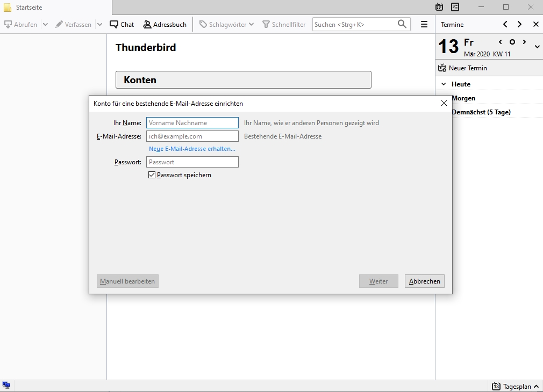
Task: Select the Startseite tab
Action: tap(56, 8)
